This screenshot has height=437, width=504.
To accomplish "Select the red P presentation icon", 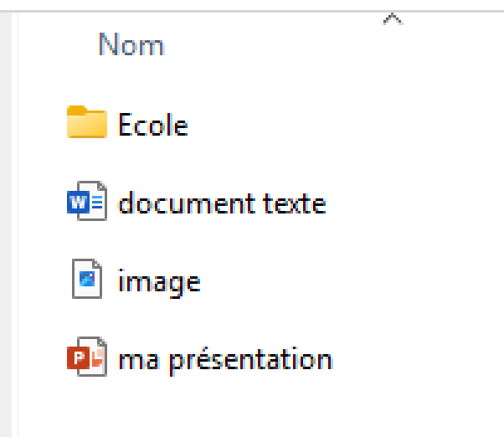I will tap(86, 359).
